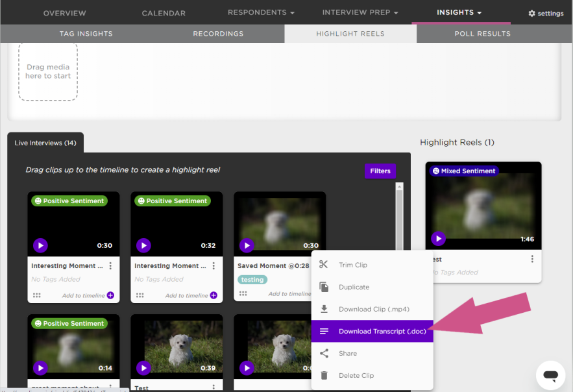Choose Trim Clip from the context menu
The image size is (573, 392).
point(372,265)
